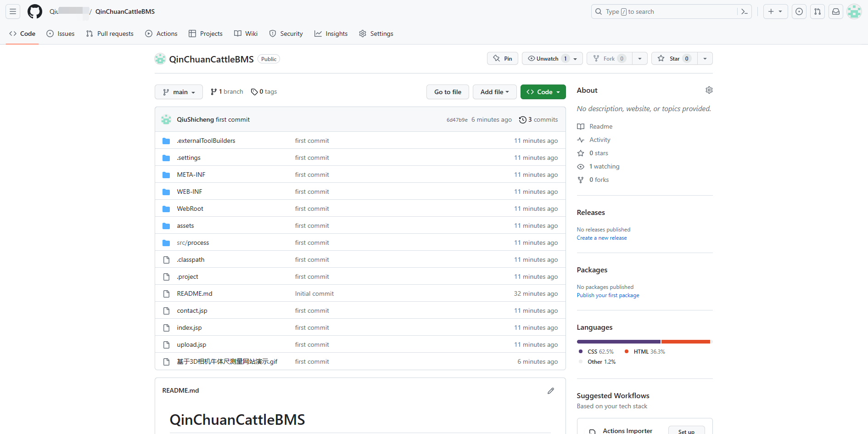Viewport: 868px width, 434px height.
Task: Expand the Add file dropdown
Action: point(494,92)
